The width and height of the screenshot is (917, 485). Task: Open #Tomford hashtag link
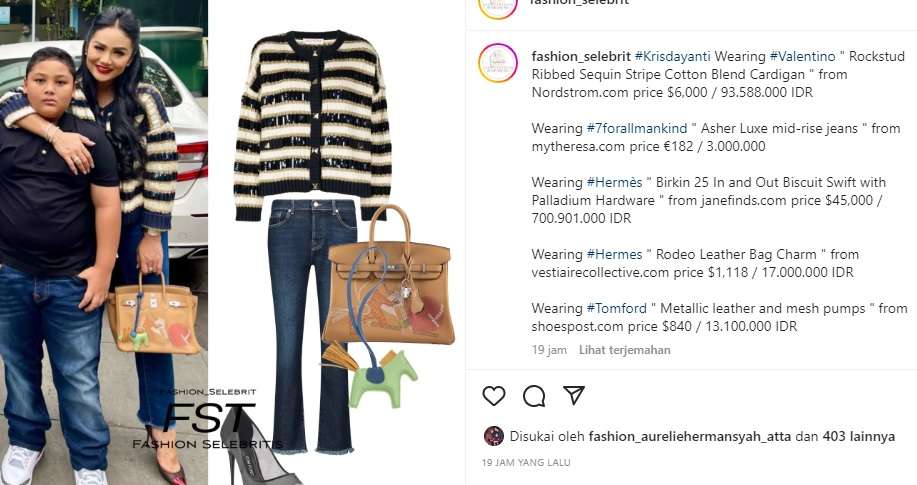[616, 308]
